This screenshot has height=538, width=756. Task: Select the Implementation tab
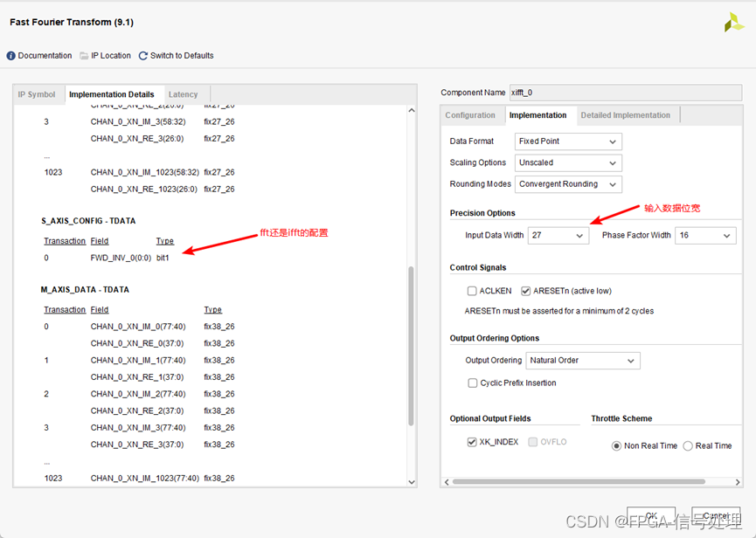point(538,115)
